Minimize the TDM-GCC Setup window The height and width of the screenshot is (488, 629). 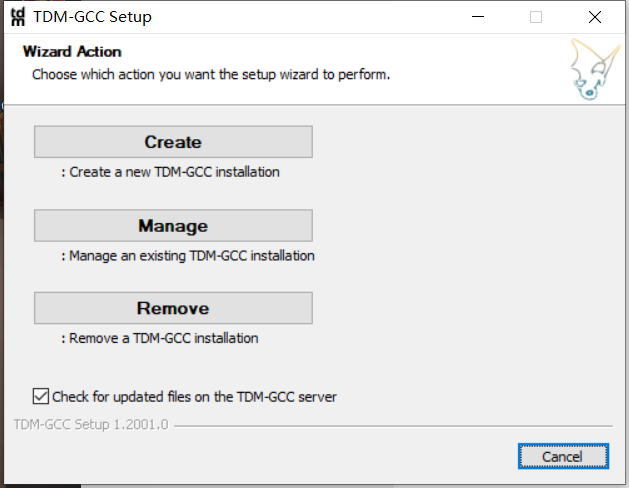coord(478,17)
